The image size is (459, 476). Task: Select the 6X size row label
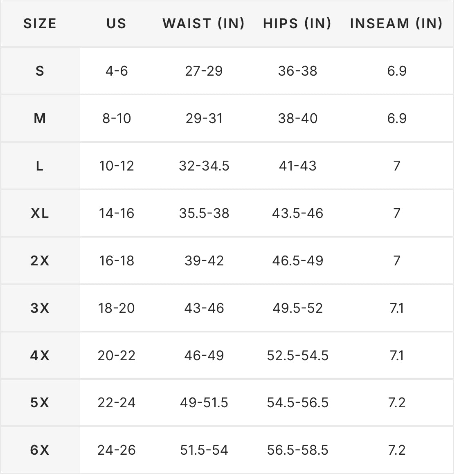(40, 450)
